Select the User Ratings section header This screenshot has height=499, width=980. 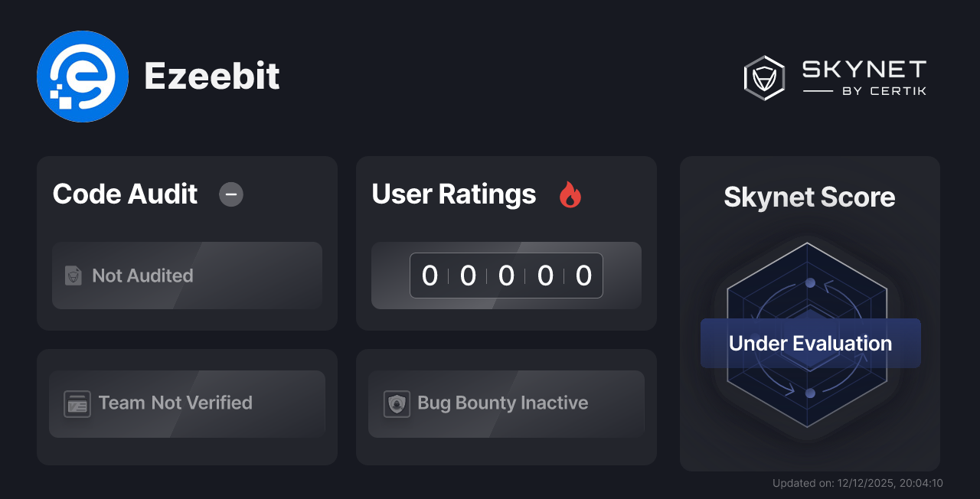point(453,194)
